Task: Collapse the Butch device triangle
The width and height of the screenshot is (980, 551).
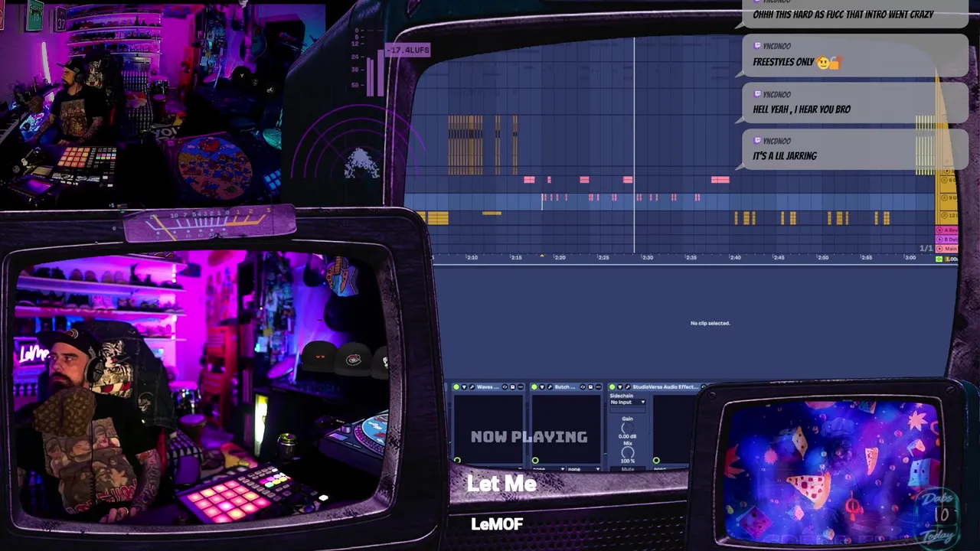Action: pos(542,387)
